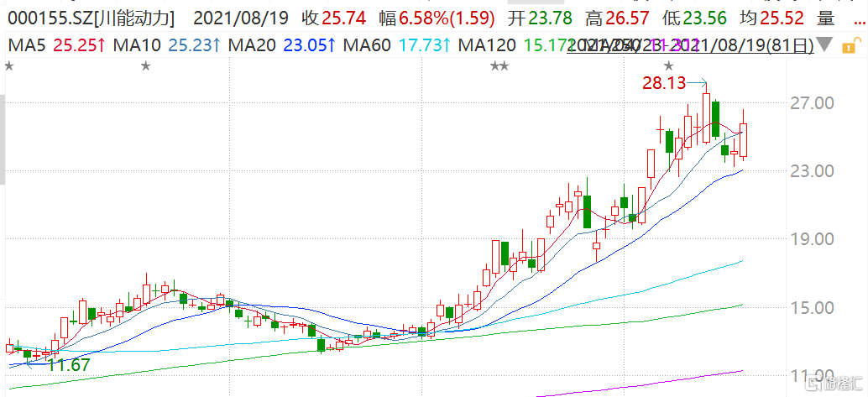Screen dimensions: 868x397
Task: Click the 11.67 lowest price annotation
Action: [x=69, y=365]
